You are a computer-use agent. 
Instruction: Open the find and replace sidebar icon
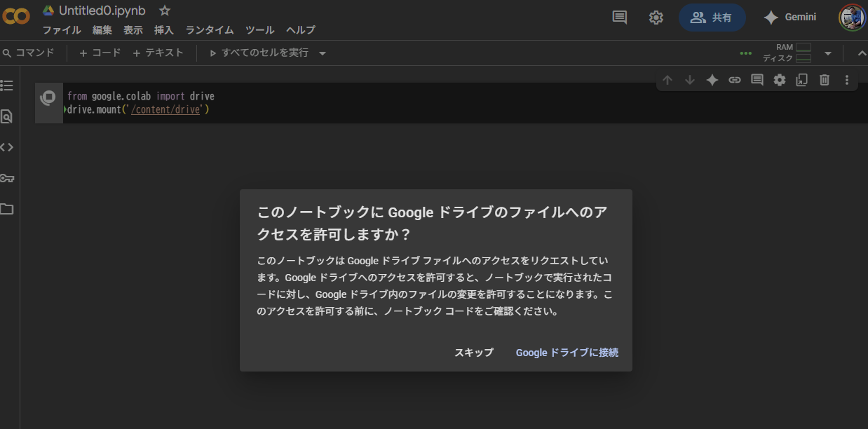pyautogui.click(x=7, y=116)
